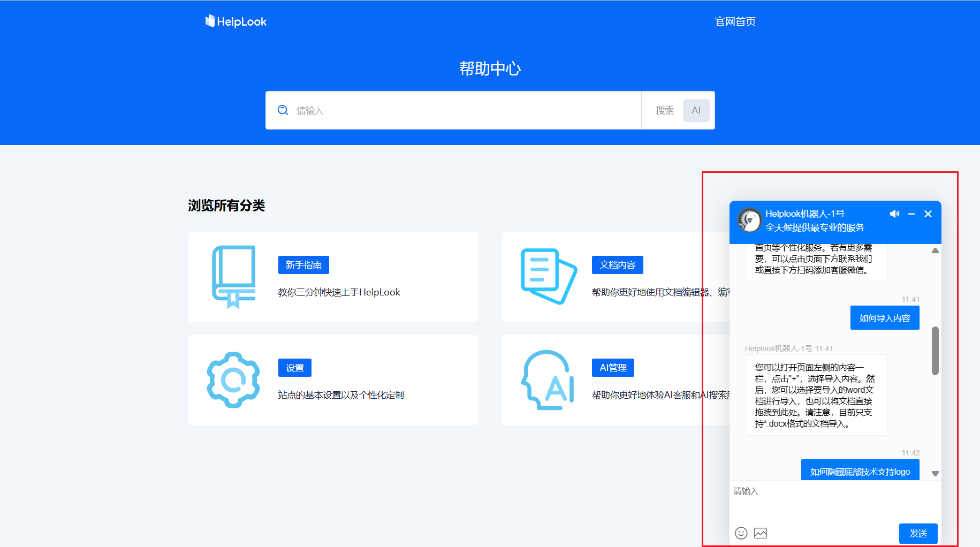Image resolution: width=980 pixels, height=547 pixels.
Task: Open the emoji picker in chat
Action: pyautogui.click(x=741, y=533)
